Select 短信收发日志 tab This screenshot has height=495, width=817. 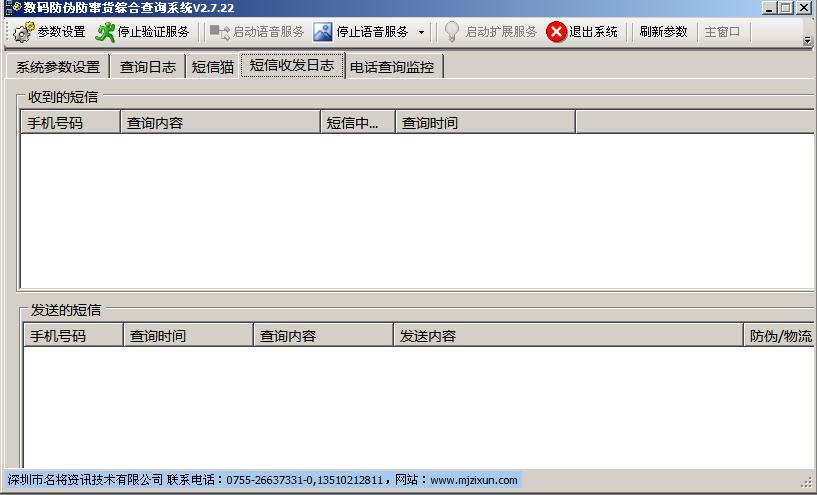pos(292,65)
